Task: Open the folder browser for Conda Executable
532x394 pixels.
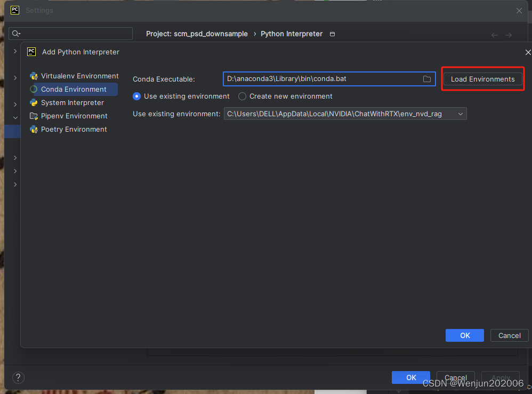Action: tap(427, 78)
